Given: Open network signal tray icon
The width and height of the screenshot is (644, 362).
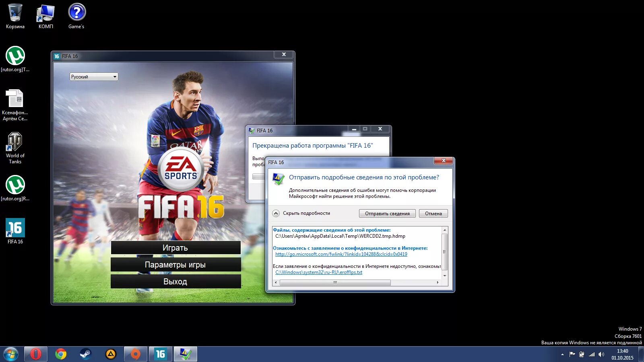Looking at the screenshot, I should (592, 354).
